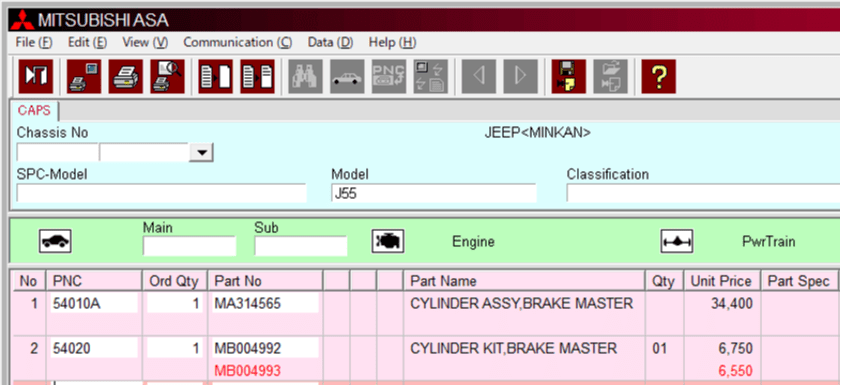Image resolution: width=841 pixels, height=385 pixels.
Task: Click the SPC-Model input field
Action: [161, 193]
